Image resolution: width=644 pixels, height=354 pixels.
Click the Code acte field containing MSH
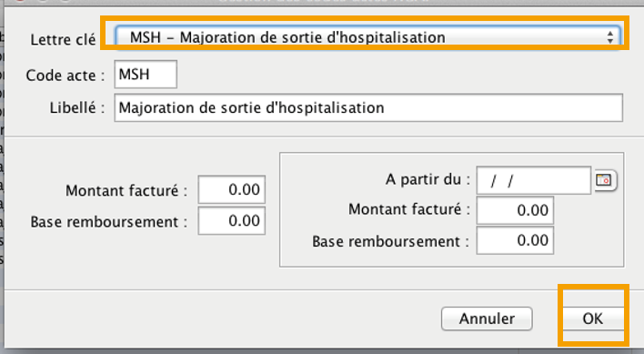tap(146, 75)
